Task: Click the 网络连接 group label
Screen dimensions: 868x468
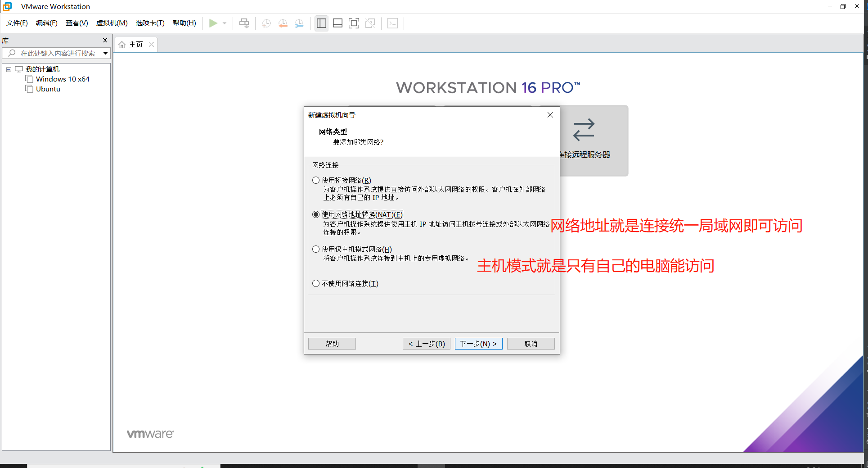Action: (325, 165)
